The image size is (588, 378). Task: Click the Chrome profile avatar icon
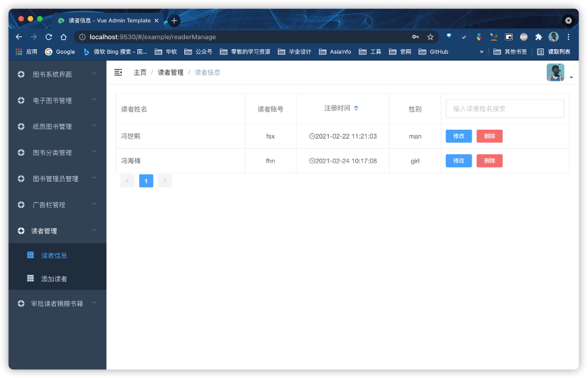pos(554,37)
